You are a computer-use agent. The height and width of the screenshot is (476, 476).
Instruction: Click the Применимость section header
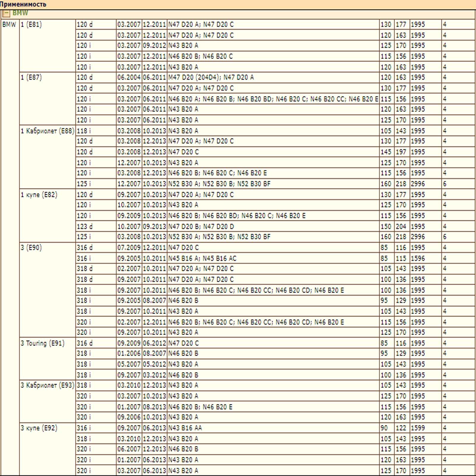23,4
